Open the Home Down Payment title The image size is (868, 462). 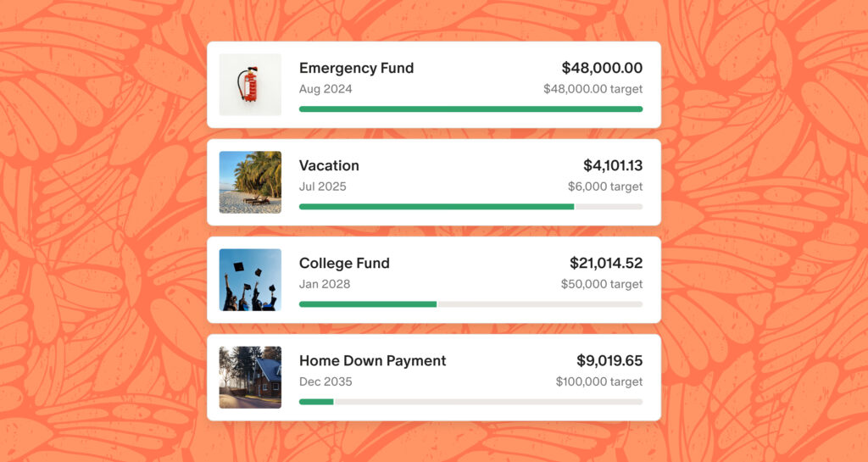point(372,360)
